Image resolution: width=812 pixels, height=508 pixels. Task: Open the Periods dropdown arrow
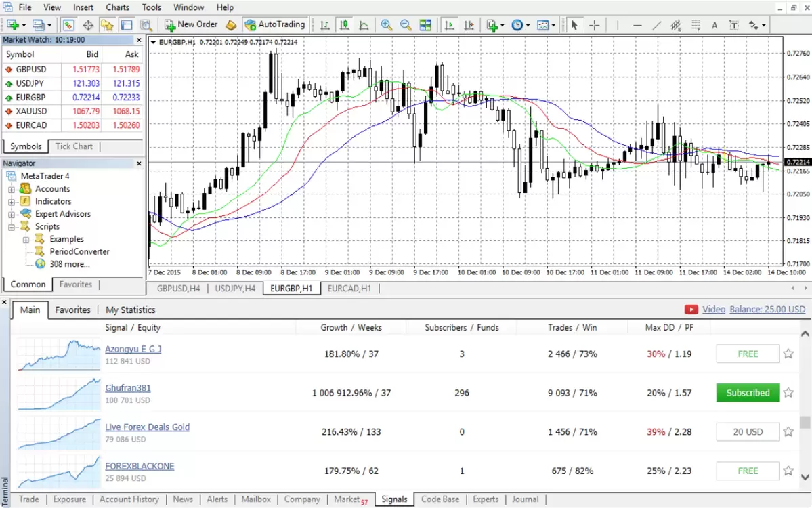(x=528, y=25)
